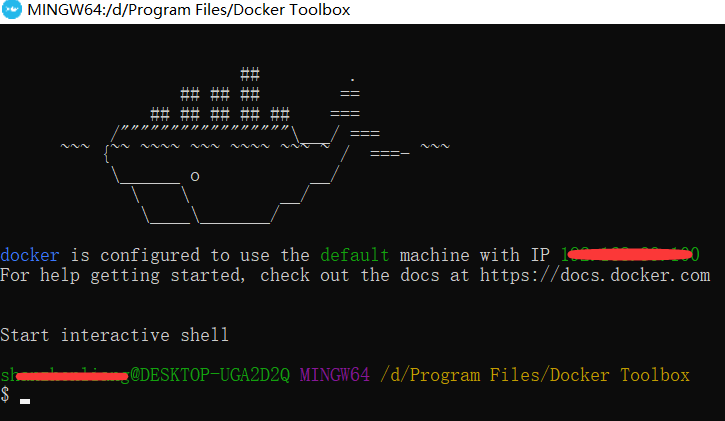Click the $ prompt symbol

tap(5, 395)
